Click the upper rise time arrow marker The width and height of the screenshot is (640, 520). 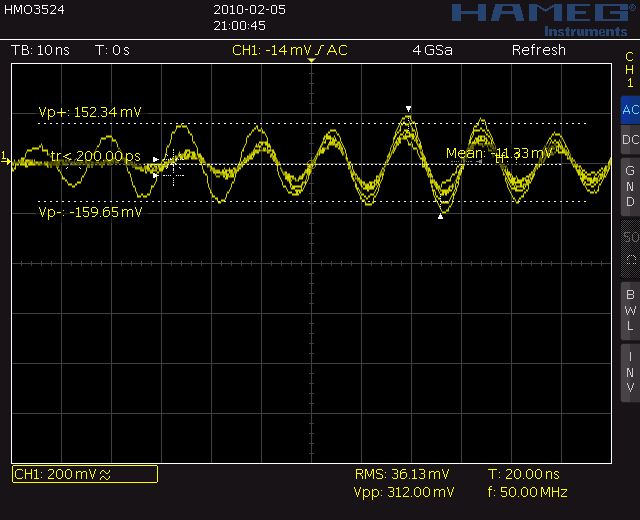(x=156, y=159)
